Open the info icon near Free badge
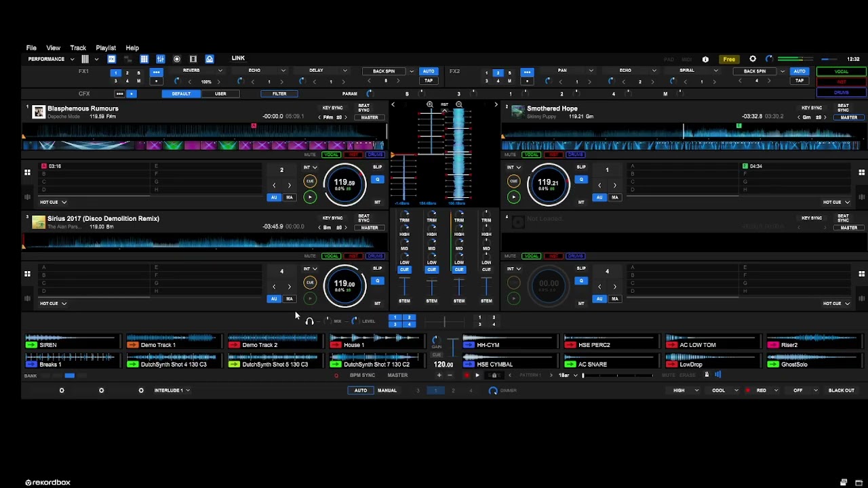 click(705, 60)
